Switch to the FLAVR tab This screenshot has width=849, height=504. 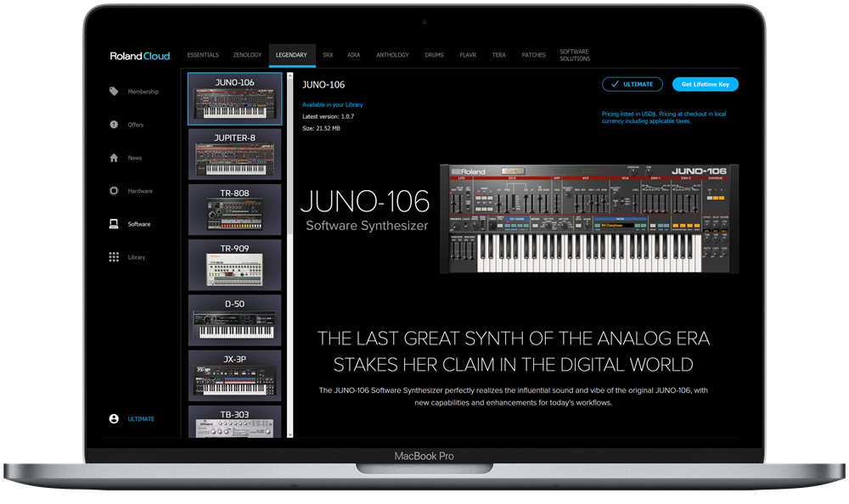click(468, 54)
